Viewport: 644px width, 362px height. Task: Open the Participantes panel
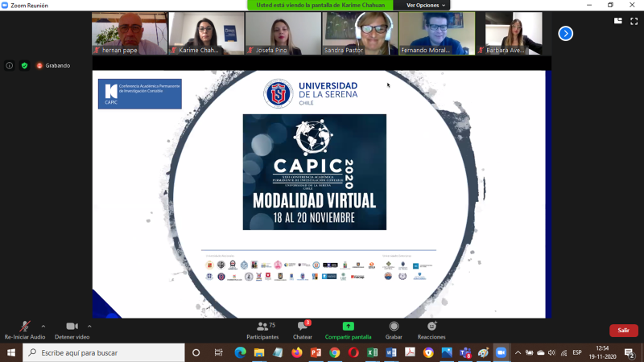[x=262, y=331]
